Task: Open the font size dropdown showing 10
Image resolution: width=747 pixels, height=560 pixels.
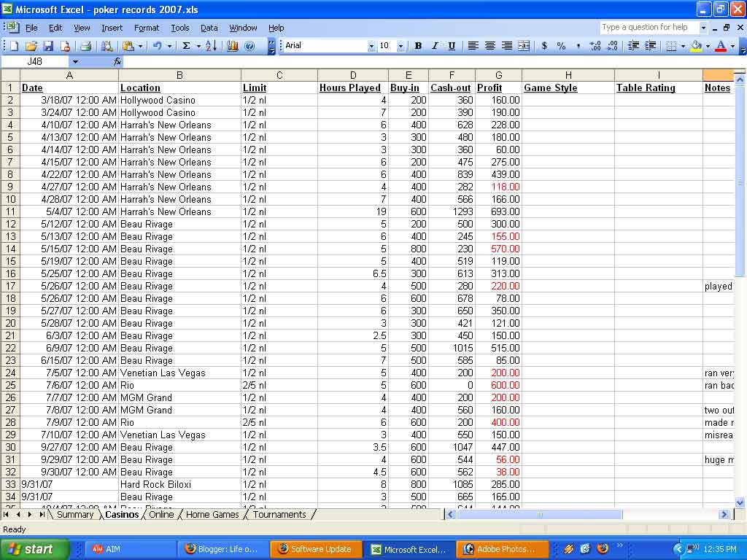Action: tap(400, 46)
